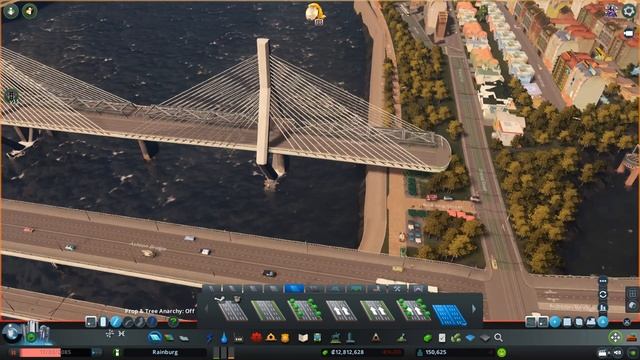Toggle the green question mark help button
This screenshot has height=360, width=640.
coord(173,322)
